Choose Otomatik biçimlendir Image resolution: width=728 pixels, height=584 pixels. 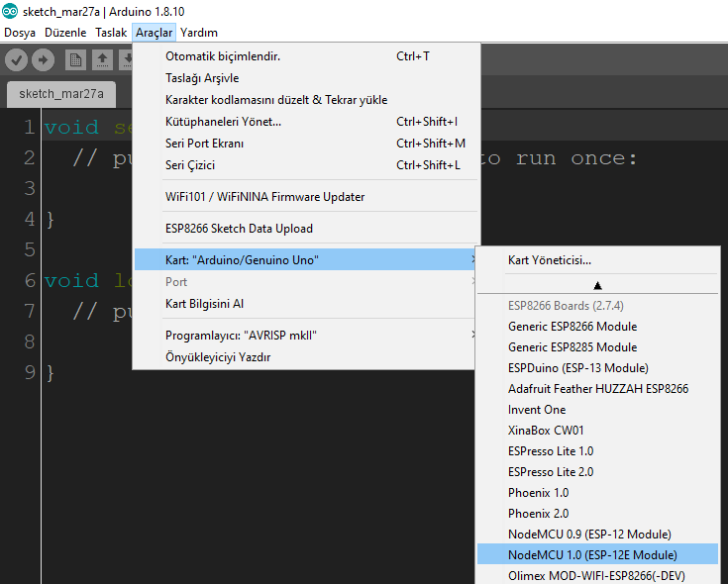point(306,56)
